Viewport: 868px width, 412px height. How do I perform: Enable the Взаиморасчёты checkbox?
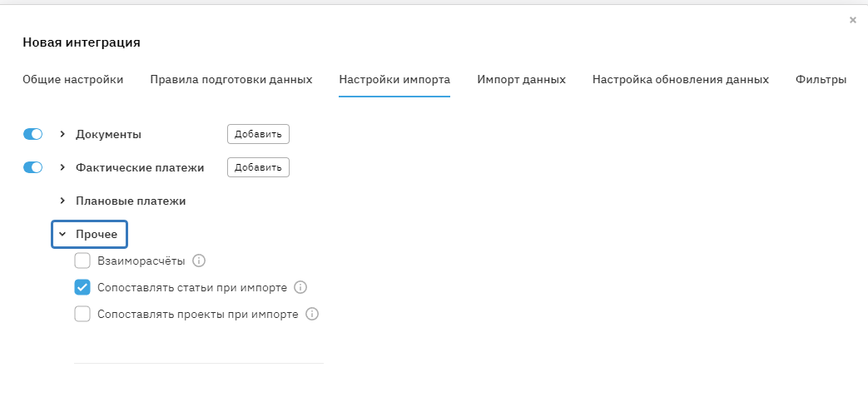(x=82, y=261)
